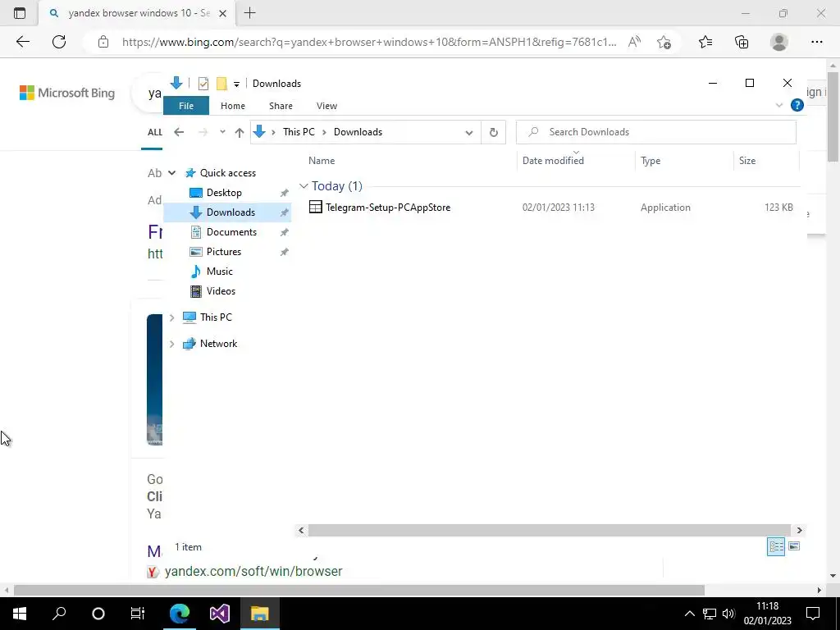Screen dimensions: 840x630
Task: Open the Share ribbon tab
Action: [281, 106]
